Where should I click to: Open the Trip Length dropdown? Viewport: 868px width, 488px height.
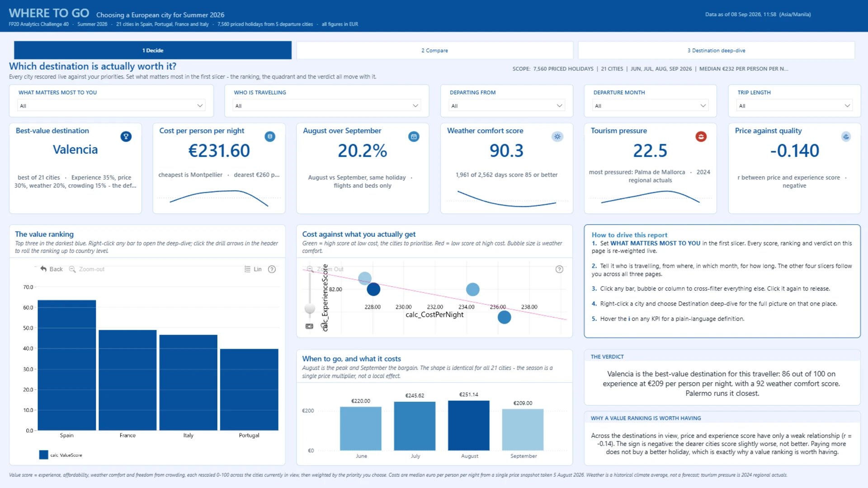(x=794, y=106)
